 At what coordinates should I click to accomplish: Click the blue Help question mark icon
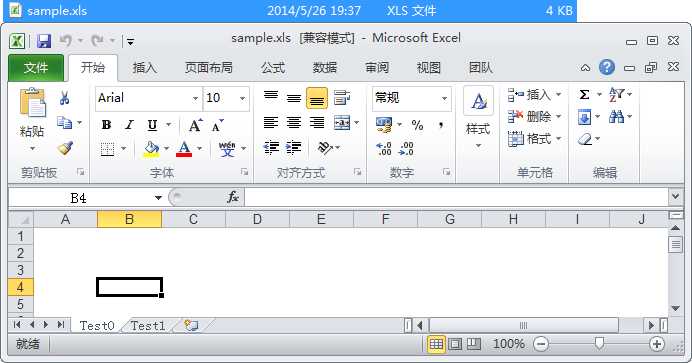tap(607, 67)
